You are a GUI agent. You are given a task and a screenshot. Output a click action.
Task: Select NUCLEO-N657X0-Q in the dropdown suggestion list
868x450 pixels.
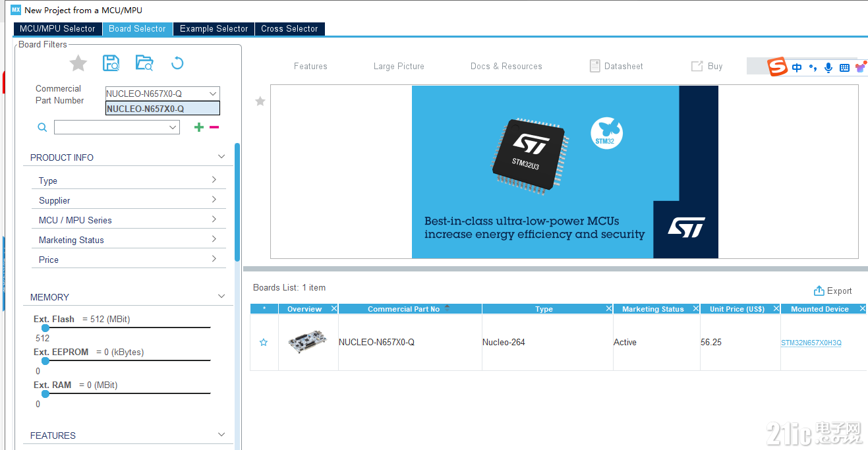pos(163,109)
